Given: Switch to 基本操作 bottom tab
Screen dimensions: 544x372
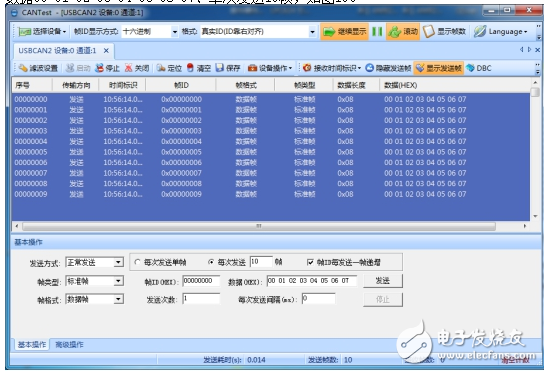Looking at the screenshot, I should click(x=32, y=345).
